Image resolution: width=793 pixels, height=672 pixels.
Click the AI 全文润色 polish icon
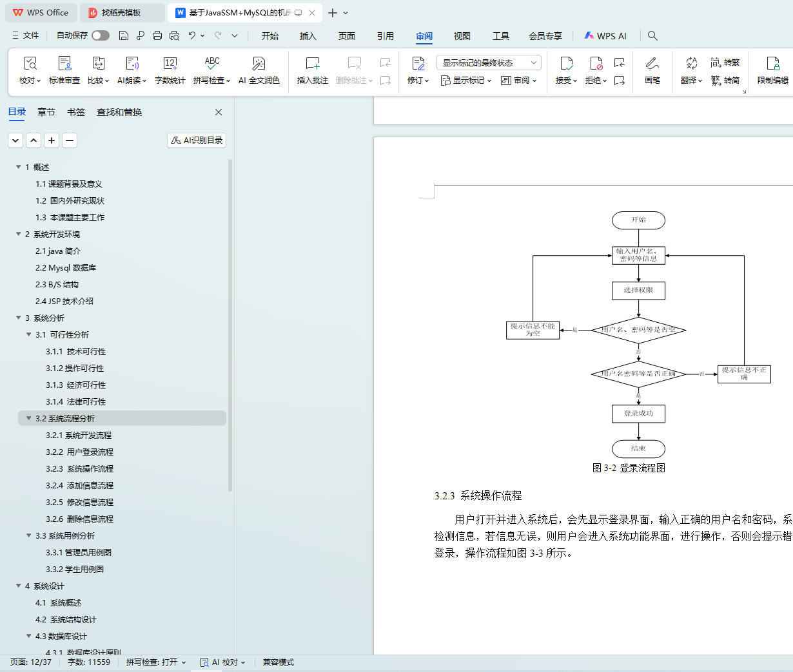pos(259,64)
